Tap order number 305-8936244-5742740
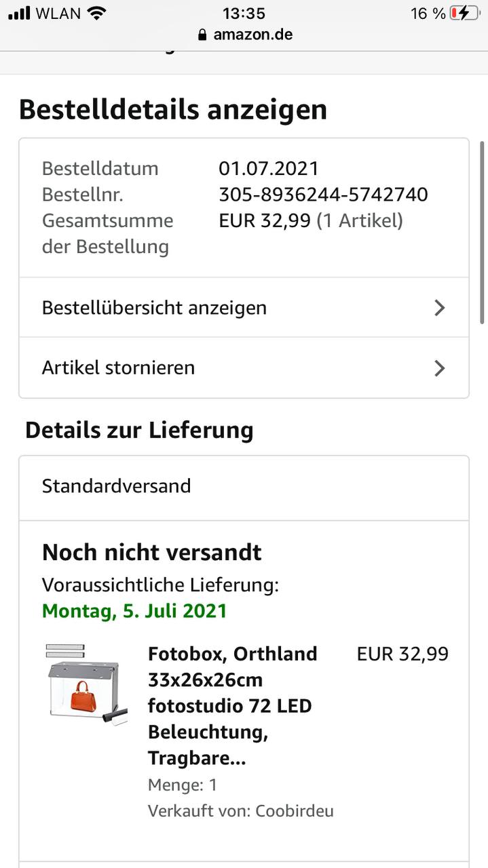Screen dimensions: 488x868 tap(323, 195)
